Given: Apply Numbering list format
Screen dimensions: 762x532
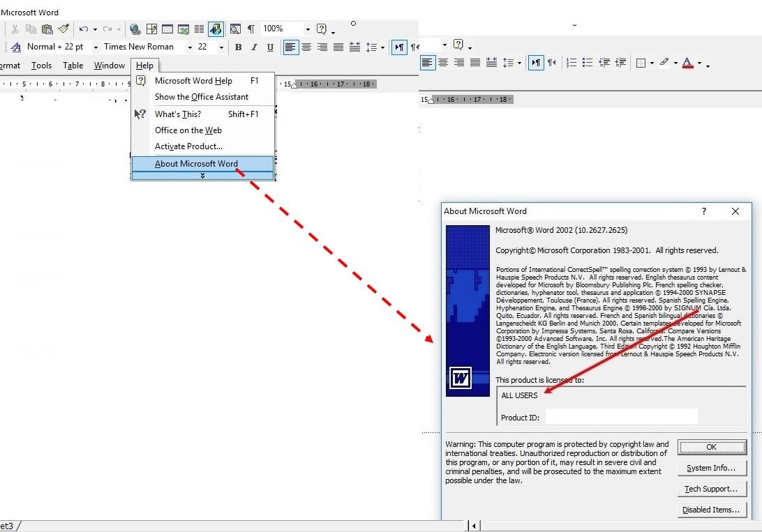Looking at the screenshot, I should tap(571, 63).
